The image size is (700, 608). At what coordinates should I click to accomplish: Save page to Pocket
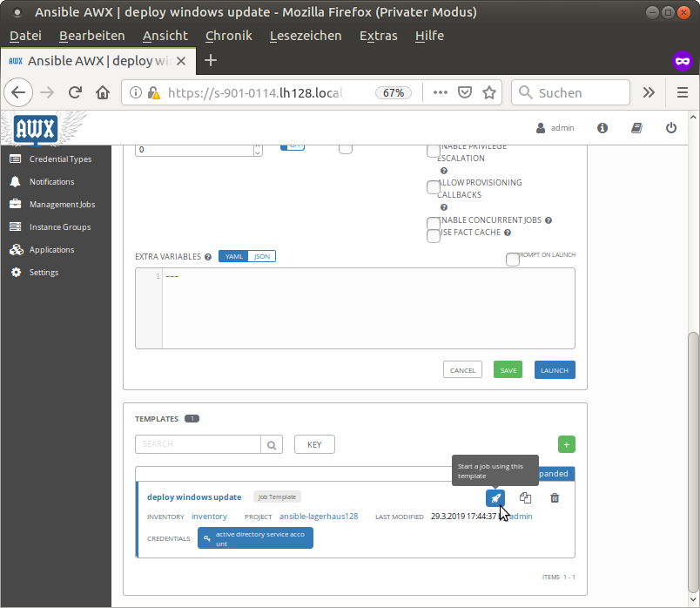(465, 92)
